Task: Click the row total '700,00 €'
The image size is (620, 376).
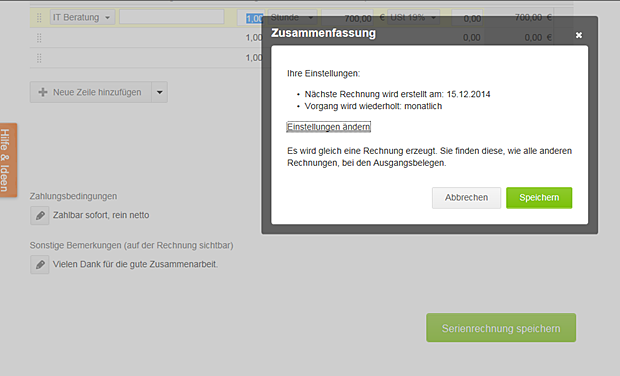Action: pyautogui.click(x=533, y=17)
